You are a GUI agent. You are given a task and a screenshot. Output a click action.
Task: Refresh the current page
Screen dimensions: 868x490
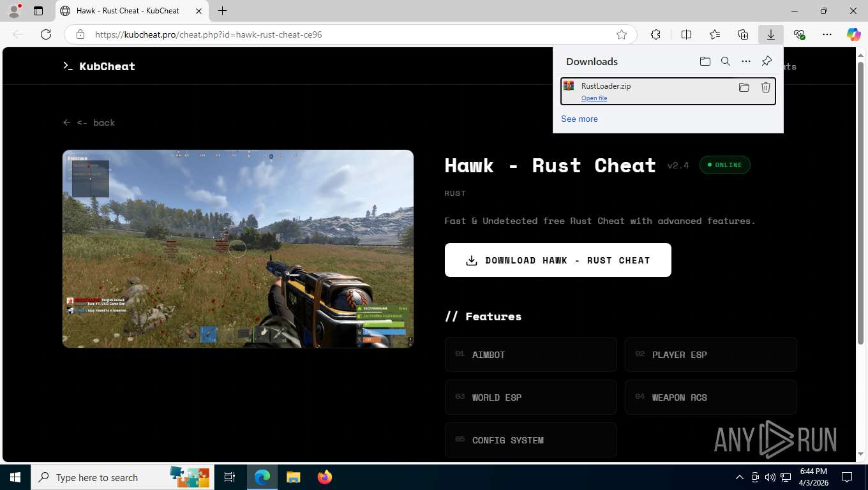[x=46, y=34]
